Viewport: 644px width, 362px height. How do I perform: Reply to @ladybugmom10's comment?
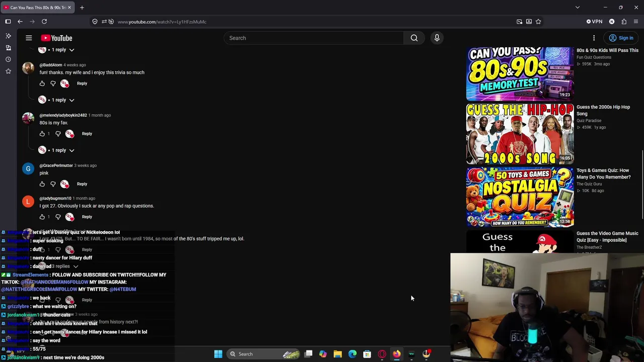[x=87, y=217]
